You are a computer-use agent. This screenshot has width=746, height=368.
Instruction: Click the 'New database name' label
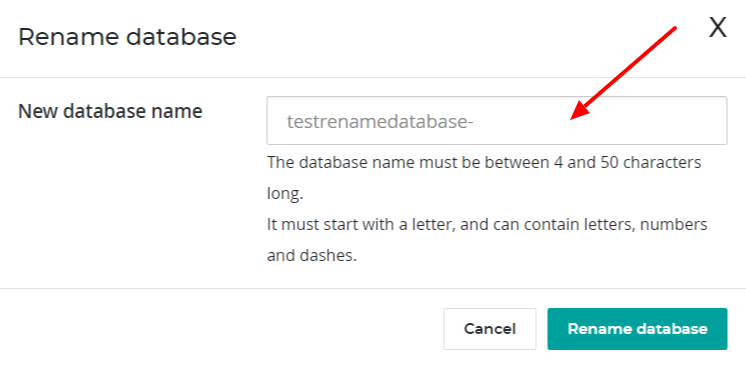[110, 111]
